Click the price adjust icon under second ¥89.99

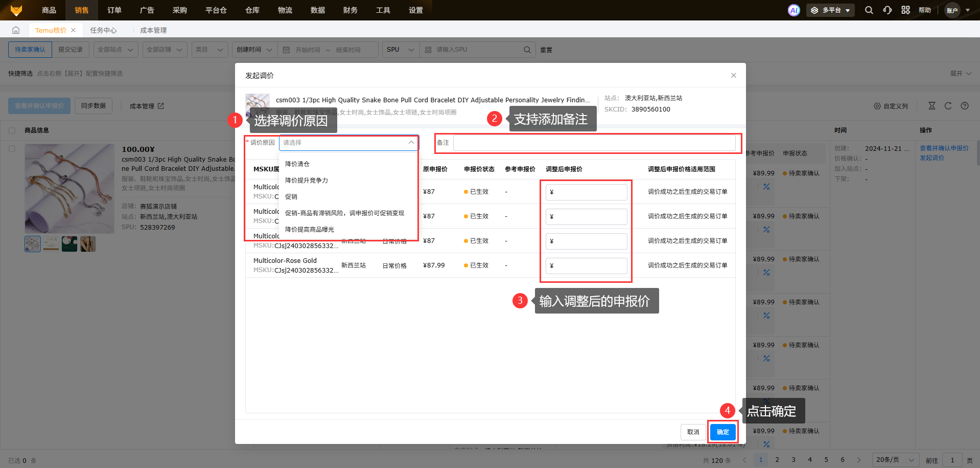(x=766, y=230)
